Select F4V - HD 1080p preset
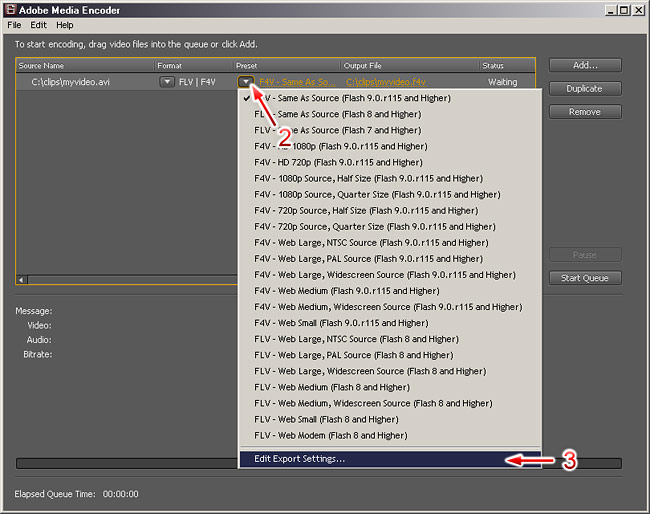The width and height of the screenshot is (650, 514). click(x=390, y=146)
